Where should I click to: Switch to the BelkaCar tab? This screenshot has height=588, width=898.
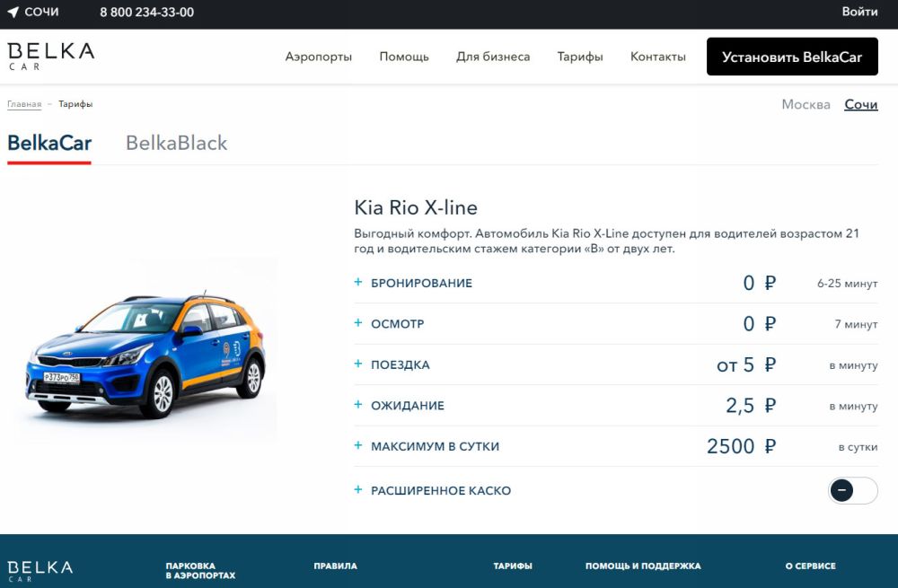click(x=49, y=143)
